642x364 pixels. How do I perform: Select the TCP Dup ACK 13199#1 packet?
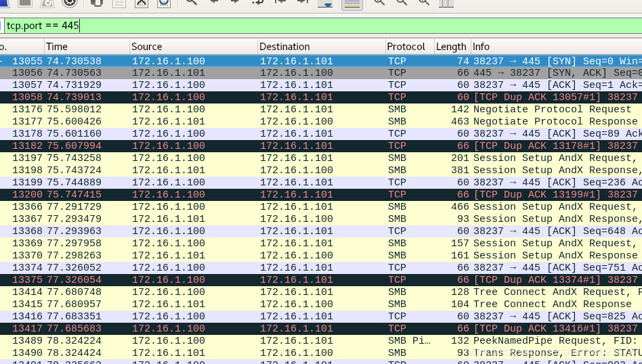[321, 195]
